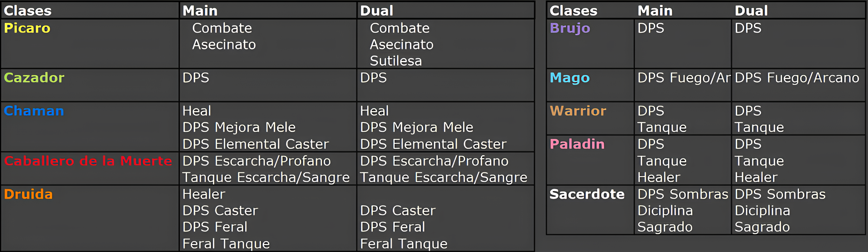Select DPS Fuego/Arcano in Mago Dual
The image size is (868, 252).
point(797,78)
